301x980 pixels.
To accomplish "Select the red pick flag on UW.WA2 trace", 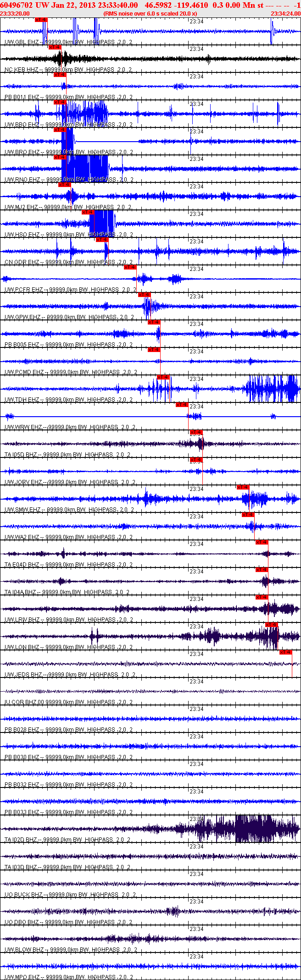I will [x=248, y=515].
